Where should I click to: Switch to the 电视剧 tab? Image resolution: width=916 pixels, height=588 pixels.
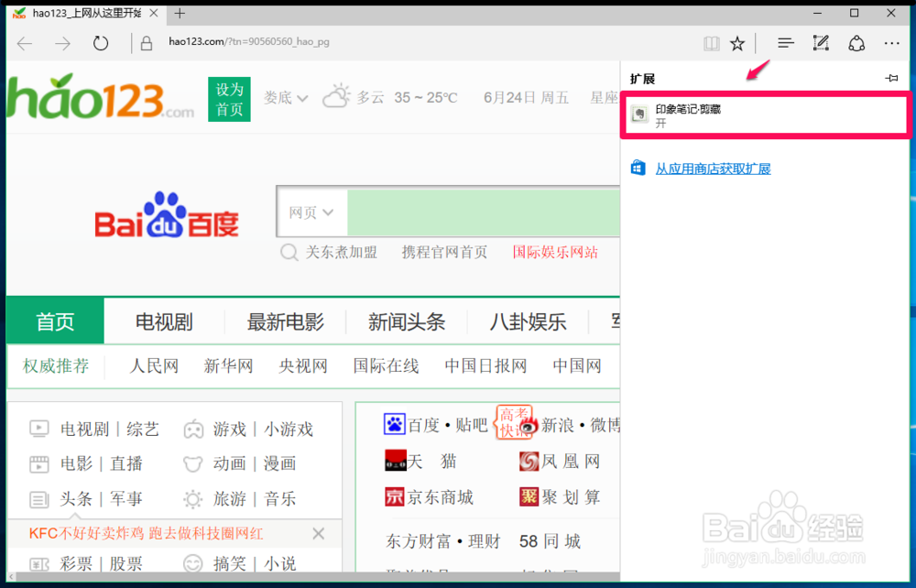pos(164,321)
